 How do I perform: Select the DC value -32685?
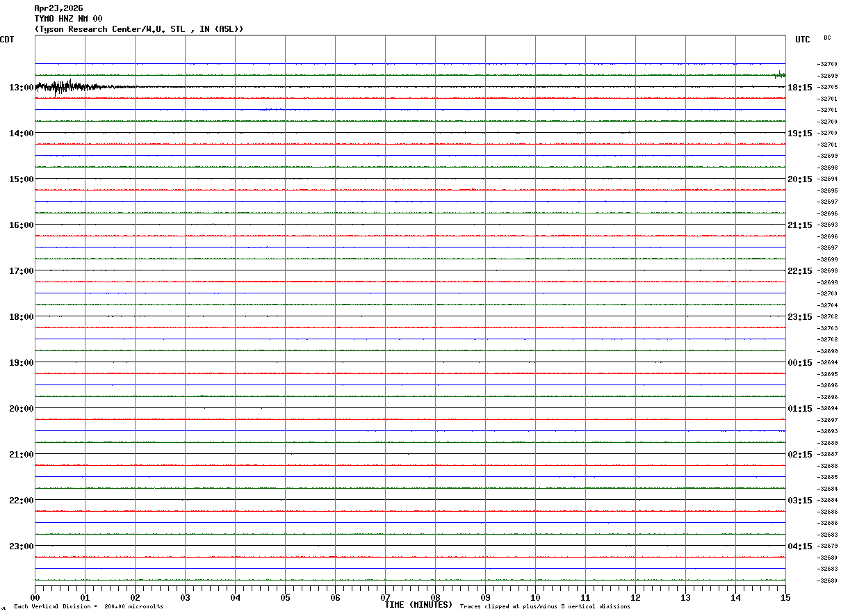[x=828, y=477]
